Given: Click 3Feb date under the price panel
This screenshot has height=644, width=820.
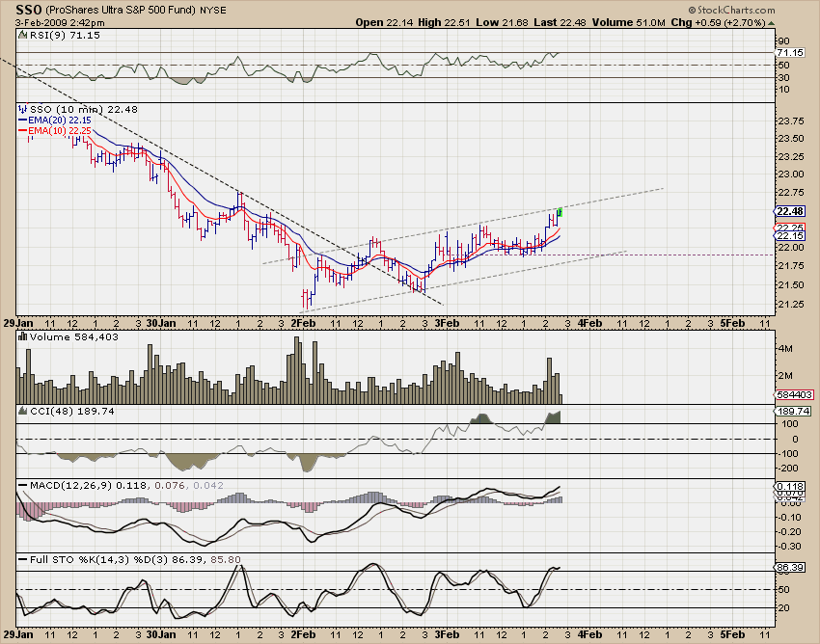Looking at the screenshot, I should click(x=447, y=323).
